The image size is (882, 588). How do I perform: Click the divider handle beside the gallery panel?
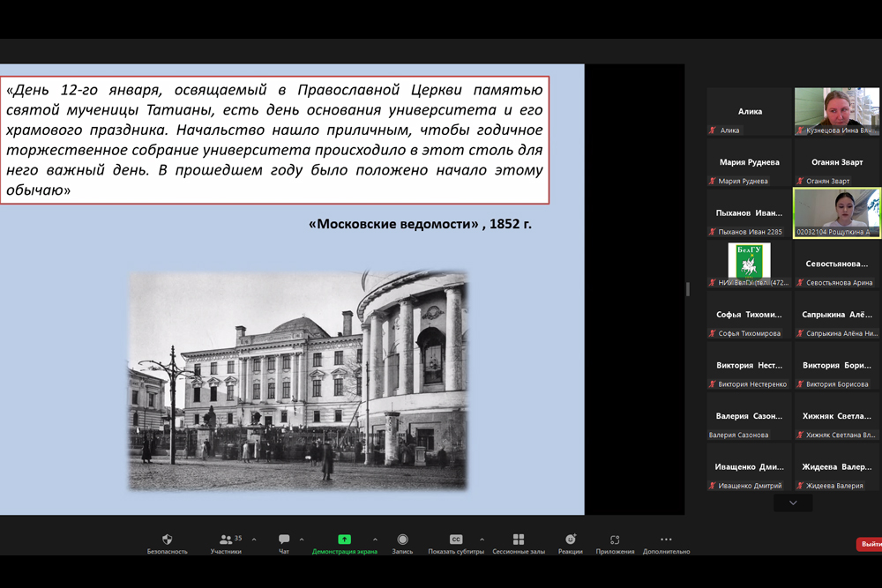pos(688,289)
